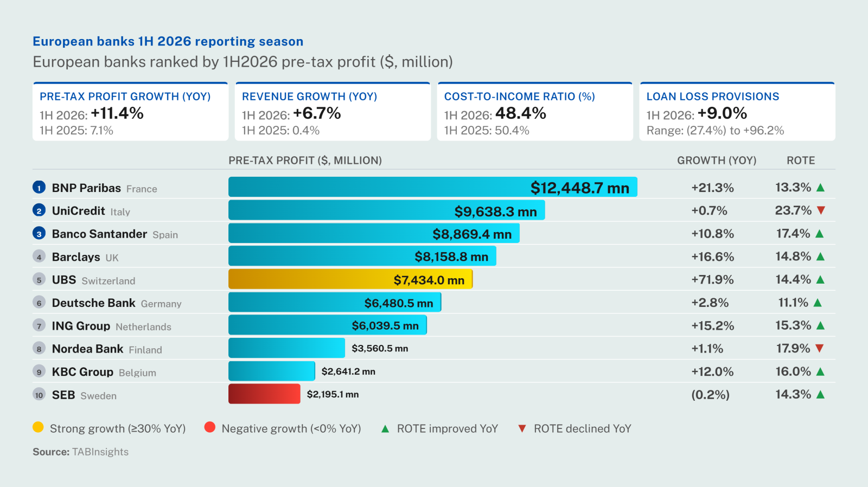The image size is (868, 487).
Task: Click the TABInsights source text
Action: (100, 452)
